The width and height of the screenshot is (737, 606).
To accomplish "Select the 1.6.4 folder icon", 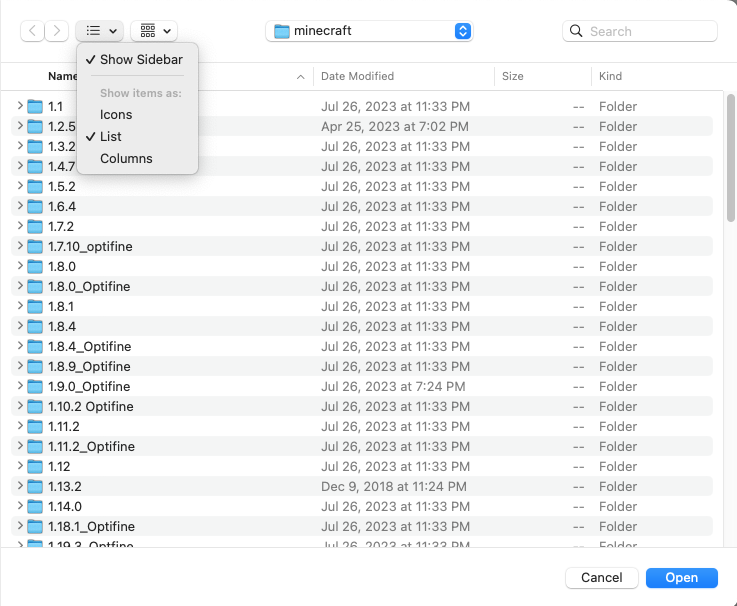I will pyautogui.click(x=35, y=207).
